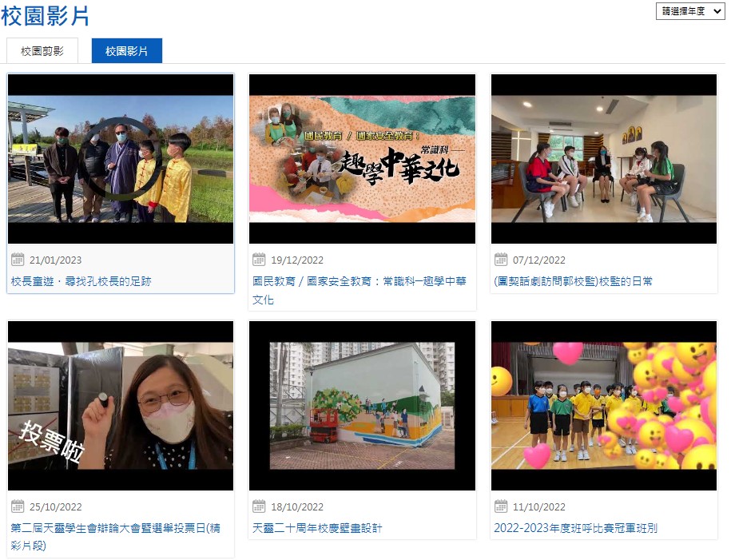Open link 國民教育 / 國家安全教育 常識科

pos(359,281)
